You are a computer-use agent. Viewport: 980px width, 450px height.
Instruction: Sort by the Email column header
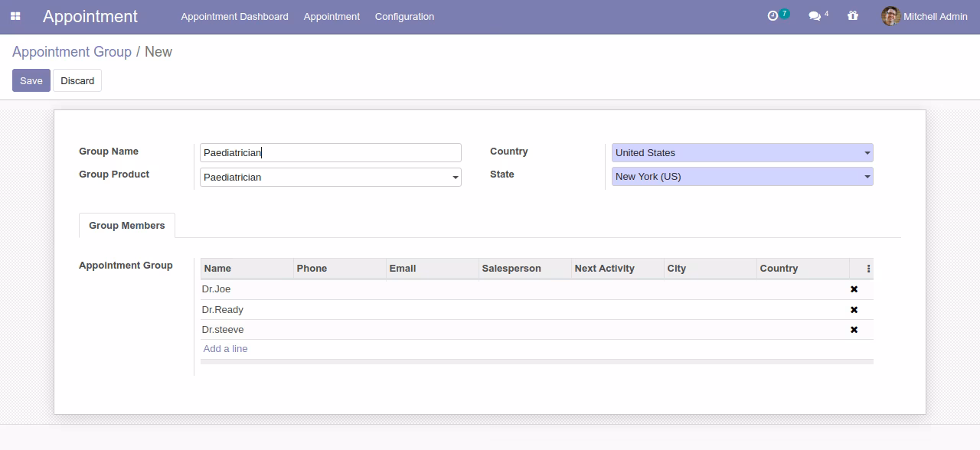[x=433, y=269]
